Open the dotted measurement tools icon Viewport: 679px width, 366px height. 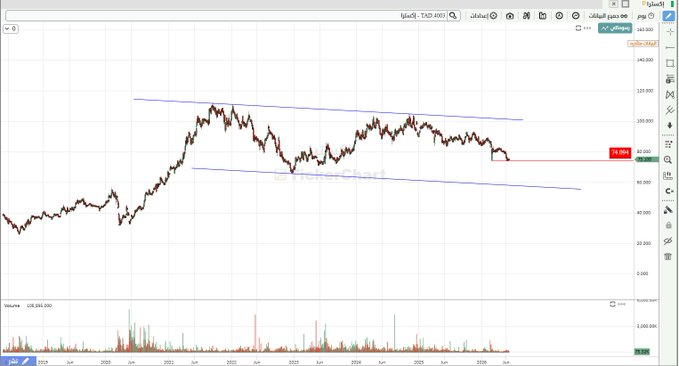pos(668,144)
